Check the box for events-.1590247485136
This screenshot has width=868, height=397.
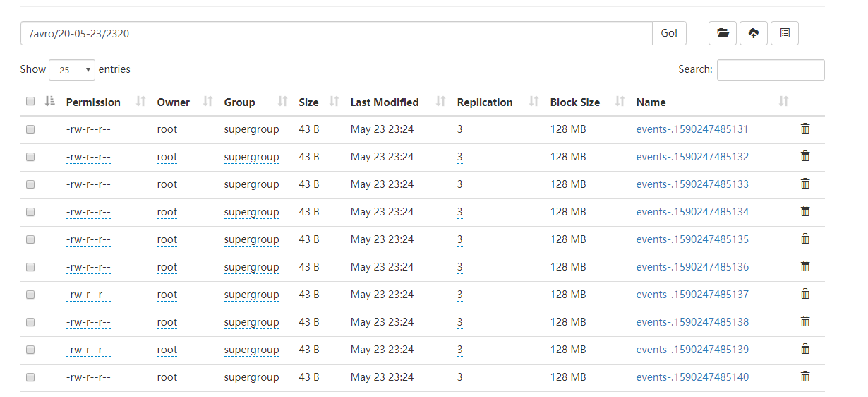(x=30, y=267)
